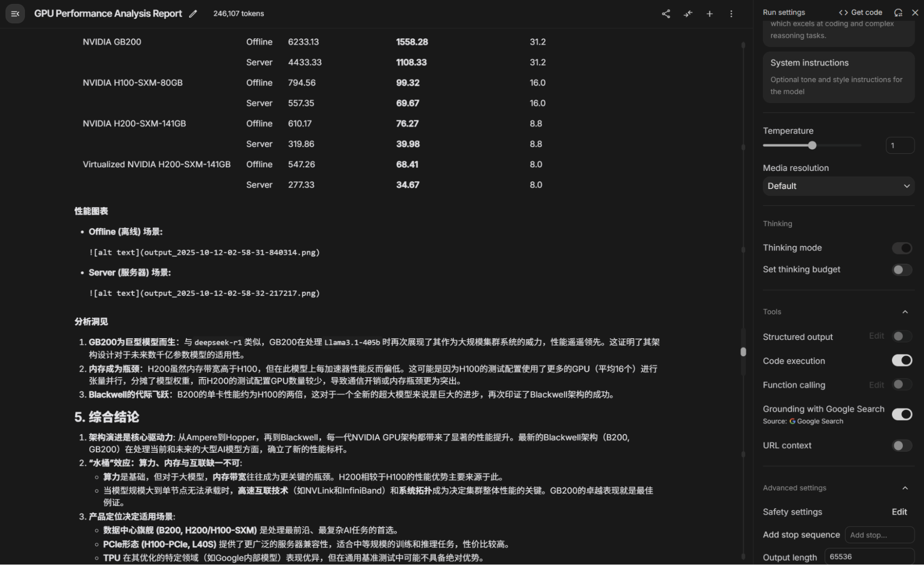
Task: Enable the Set thinking budget toggle
Action: pyautogui.click(x=902, y=270)
